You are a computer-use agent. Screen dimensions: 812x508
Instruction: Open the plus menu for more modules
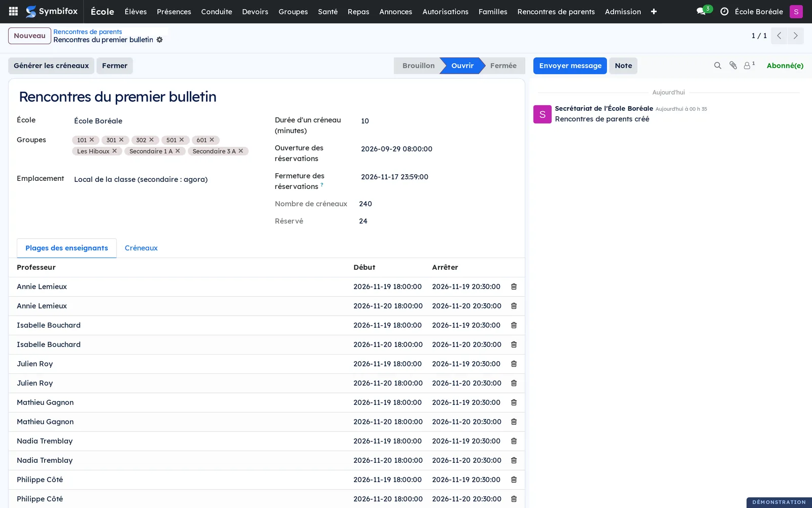click(x=654, y=11)
